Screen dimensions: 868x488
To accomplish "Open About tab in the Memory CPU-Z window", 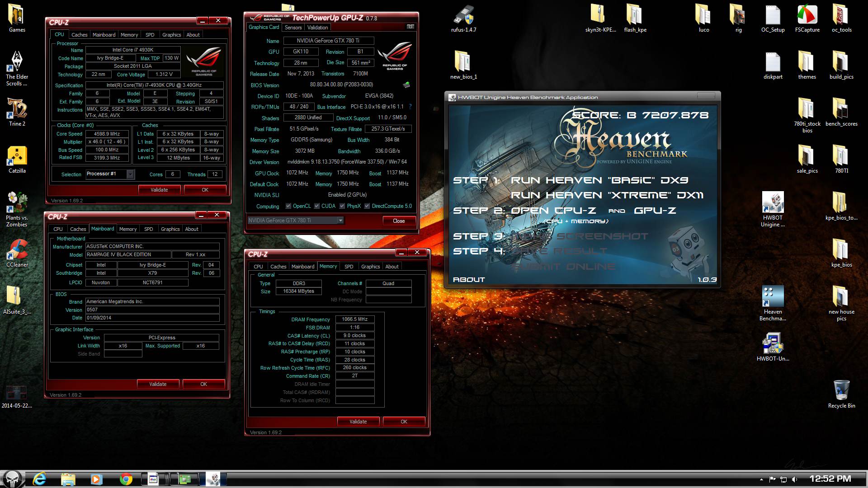I will click(x=392, y=267).
